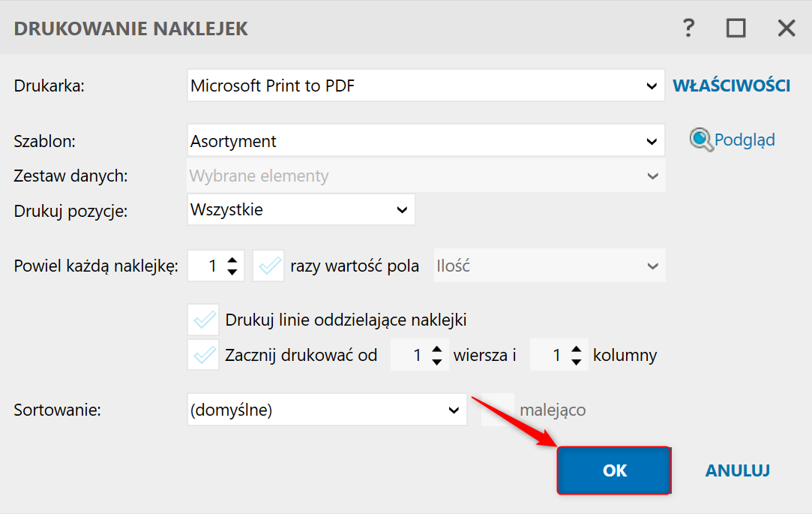Toggle Drukuj linie oddzielające naklejki checkbox
The height and width of the screenshot is (514, 812).
pyautogui.click(x=203, y=320)
